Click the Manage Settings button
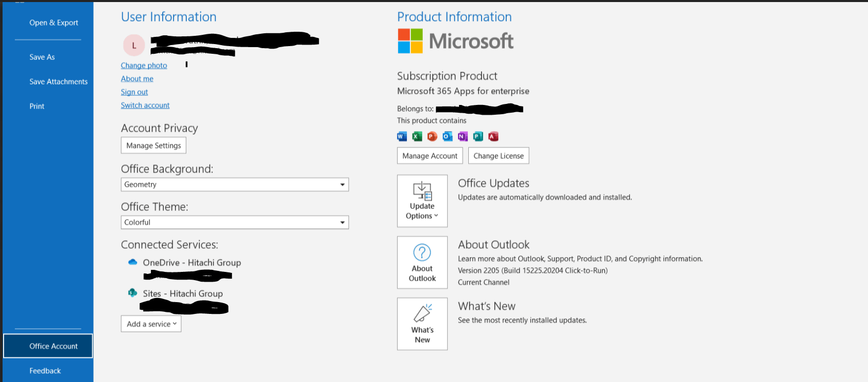Image resolution: width=868 pixels, height=382 pixels. point(154,145)
